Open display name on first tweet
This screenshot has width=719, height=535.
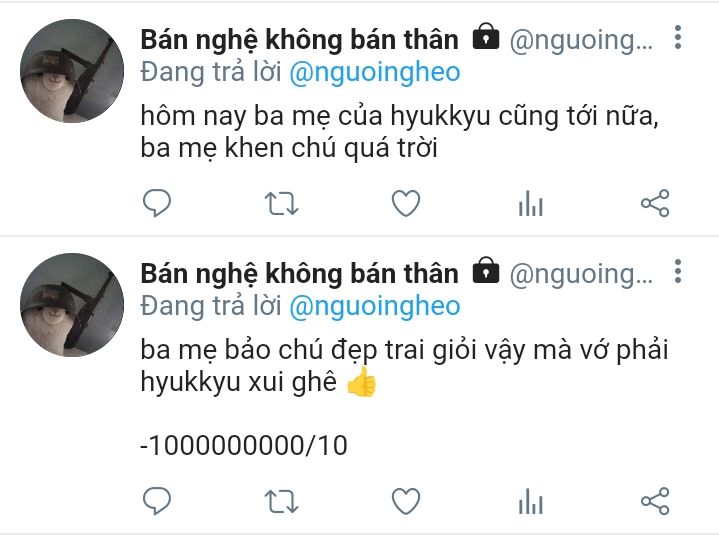pos(299,40)
